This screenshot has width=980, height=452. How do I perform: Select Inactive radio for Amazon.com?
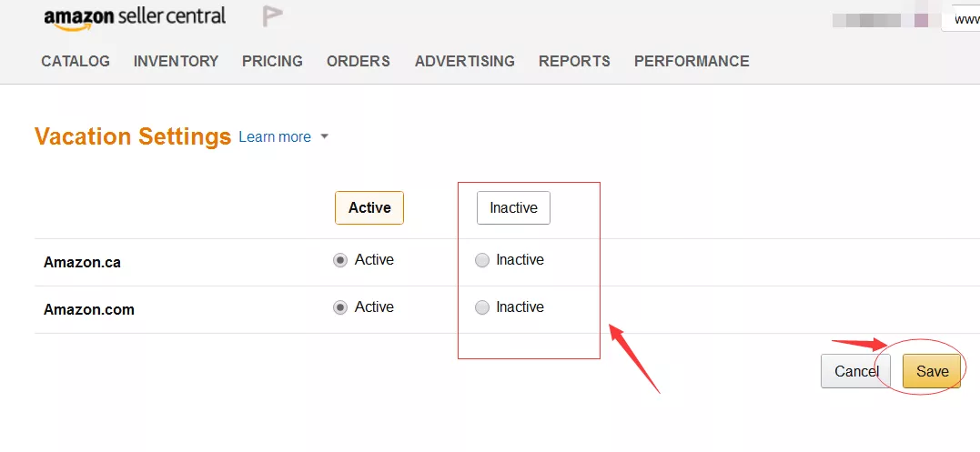pyautogui.click(x=482, y=308)
